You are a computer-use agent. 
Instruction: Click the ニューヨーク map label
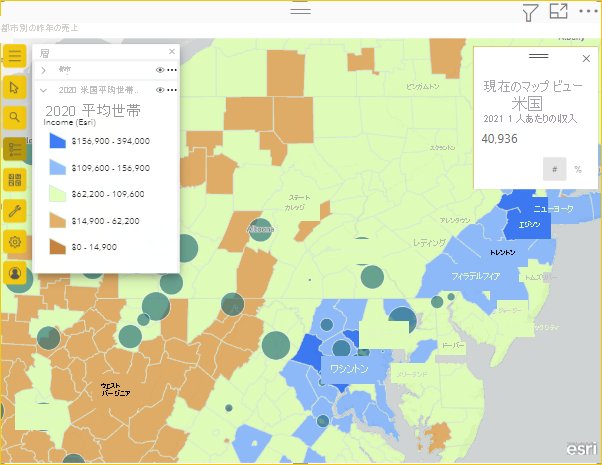[x=553, y=209]
